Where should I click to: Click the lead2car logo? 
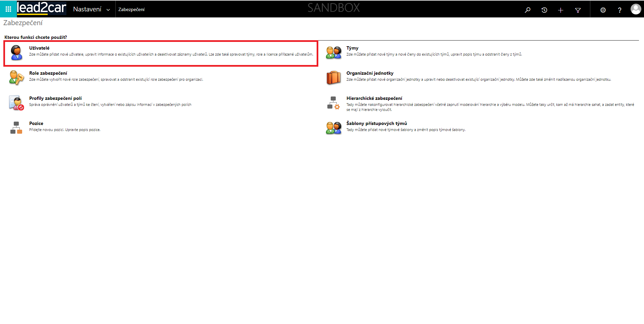pos(42,8)
